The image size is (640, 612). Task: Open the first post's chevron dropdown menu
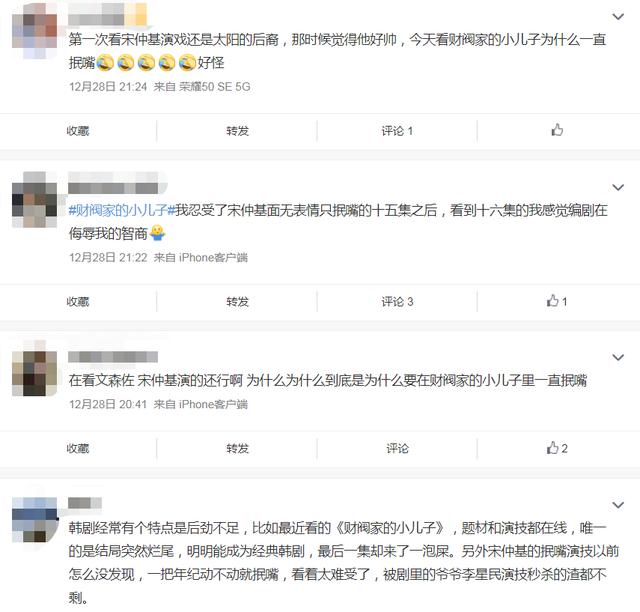[618, 17]
